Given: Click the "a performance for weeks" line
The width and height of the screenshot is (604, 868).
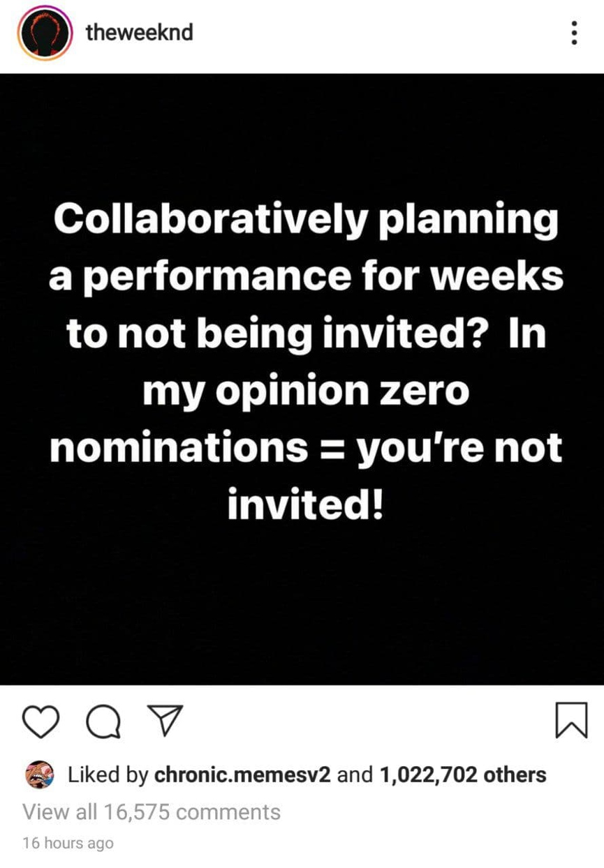Looking at the screenshot, I should click(x=306, y=276).
